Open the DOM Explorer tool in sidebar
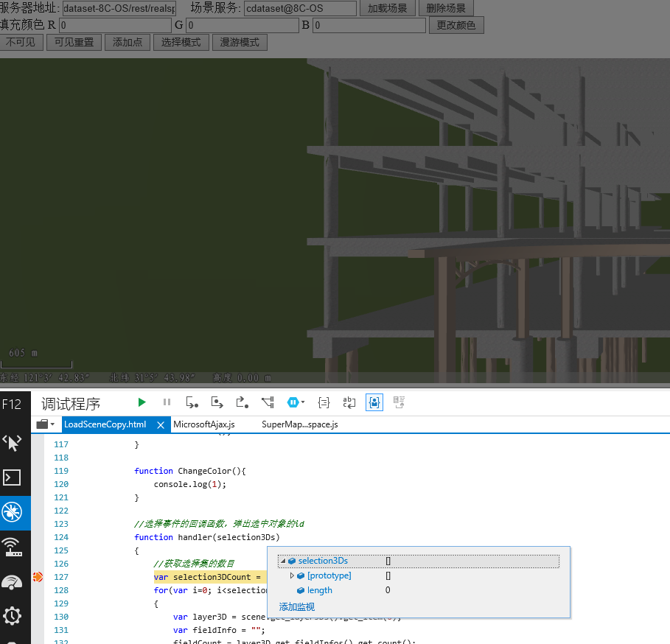 (x=12, y=443)
